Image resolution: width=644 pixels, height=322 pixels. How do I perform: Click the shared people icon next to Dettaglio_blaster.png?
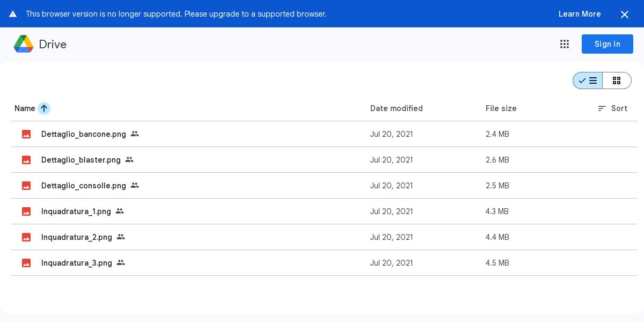click(x=129, y=159)
